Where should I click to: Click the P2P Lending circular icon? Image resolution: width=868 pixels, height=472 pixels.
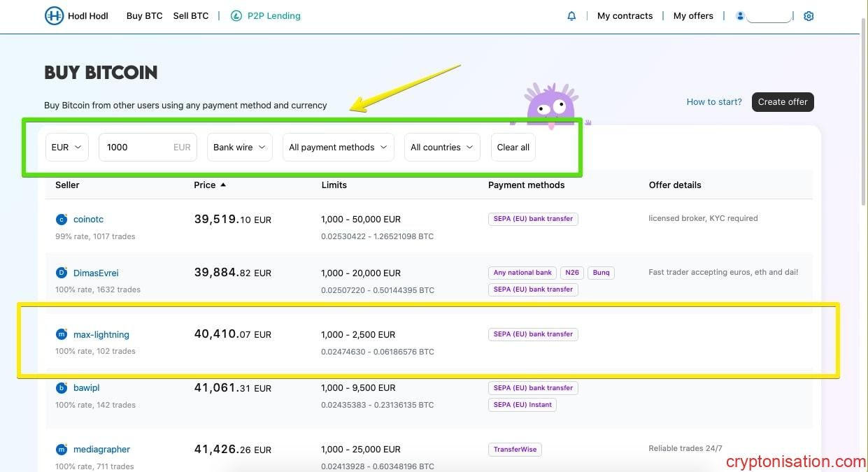click(236, 16)
